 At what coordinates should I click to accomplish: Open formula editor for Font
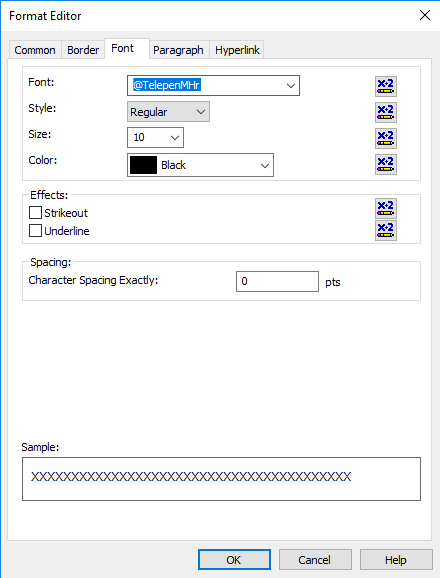386,86
